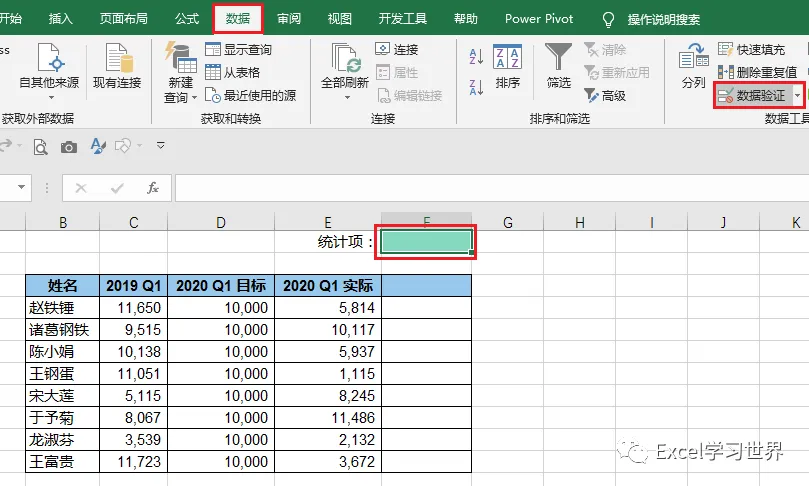Select the cell with value 5,814
809x486 pixels.
tap(328, 307)
